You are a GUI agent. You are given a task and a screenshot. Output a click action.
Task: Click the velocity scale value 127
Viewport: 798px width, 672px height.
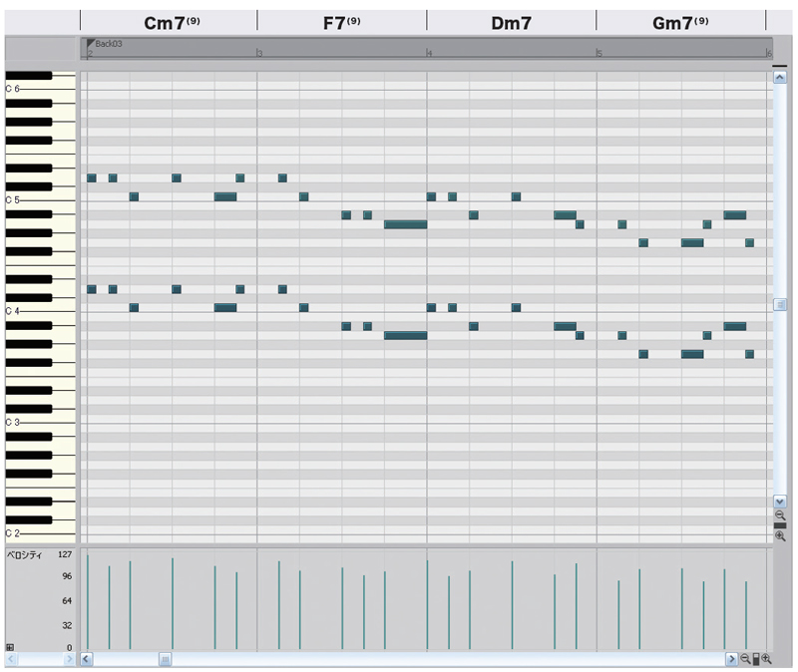(65, 554)
